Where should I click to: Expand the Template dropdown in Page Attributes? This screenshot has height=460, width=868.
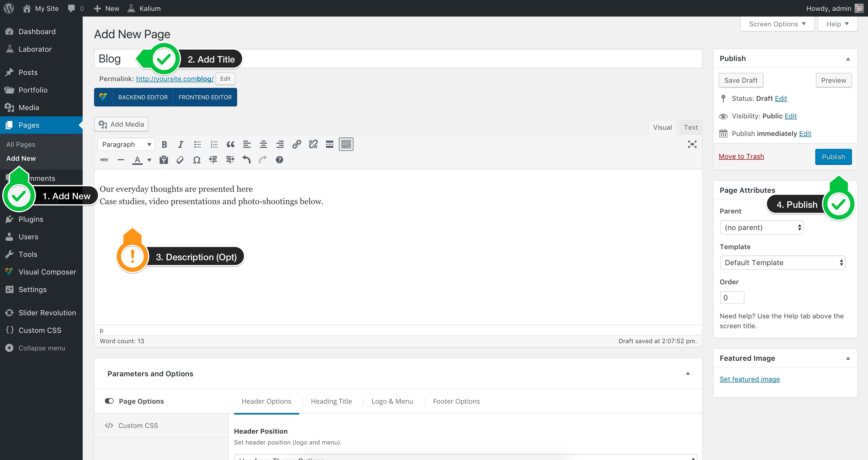pos(783,263)
